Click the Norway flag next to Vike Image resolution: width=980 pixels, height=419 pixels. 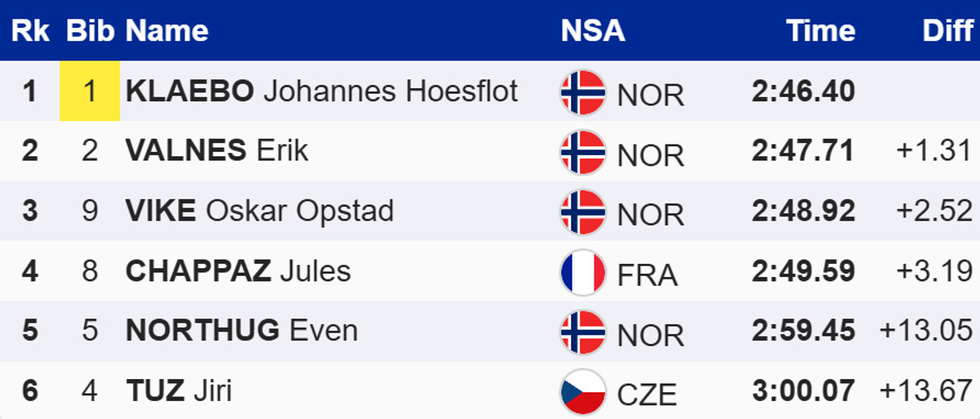tap(582, 212)
